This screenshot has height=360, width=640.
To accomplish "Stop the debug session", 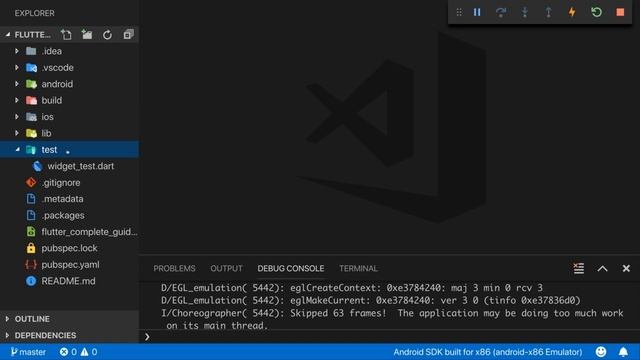I will click(620, 12).
